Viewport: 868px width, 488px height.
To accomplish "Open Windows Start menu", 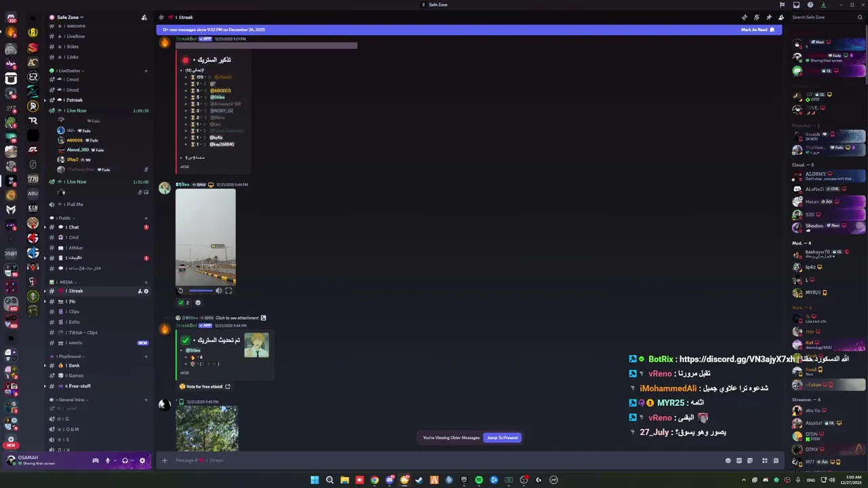I will (x=315, y=480).
